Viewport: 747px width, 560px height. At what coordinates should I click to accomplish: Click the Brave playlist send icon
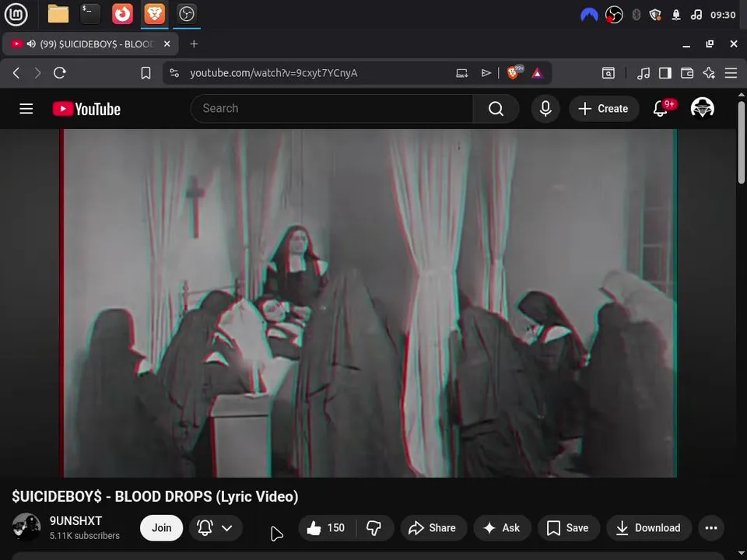click(486, 73)
